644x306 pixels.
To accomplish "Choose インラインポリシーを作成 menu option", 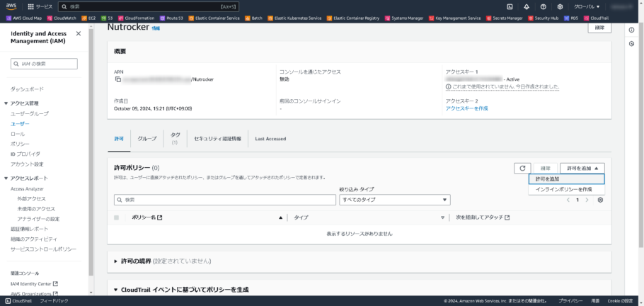I will click(566, 189).
